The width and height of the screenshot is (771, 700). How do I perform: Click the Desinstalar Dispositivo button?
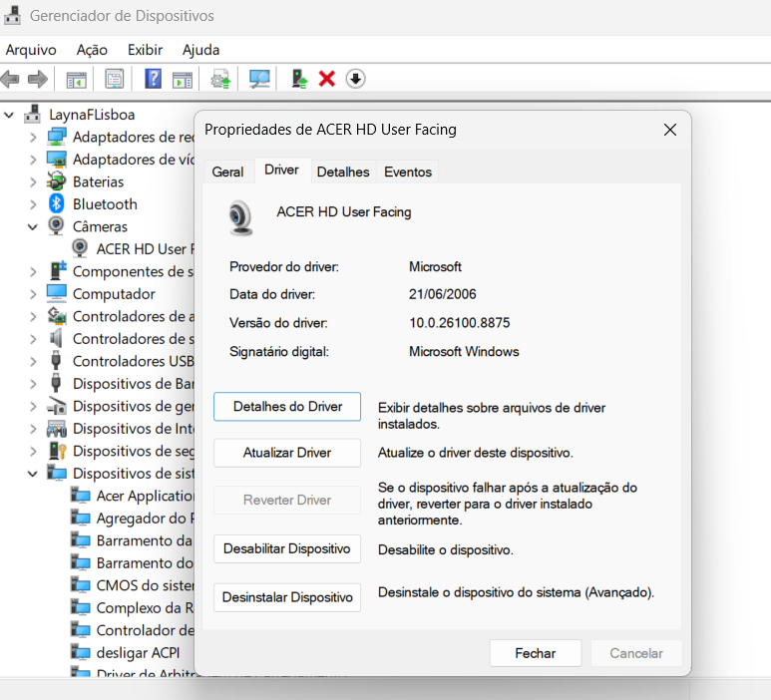(x=287, y=597)
